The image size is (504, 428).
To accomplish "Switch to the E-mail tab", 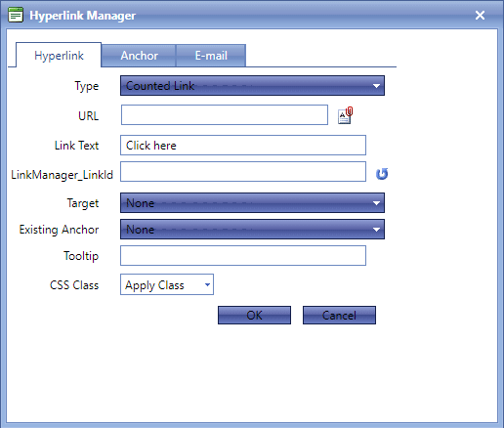I will pos(211,56).
